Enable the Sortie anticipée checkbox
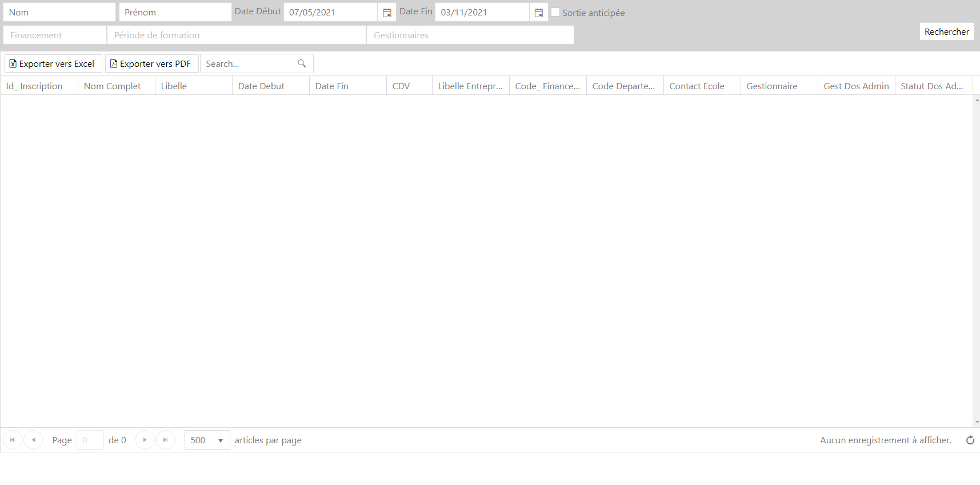 point(555,13)
